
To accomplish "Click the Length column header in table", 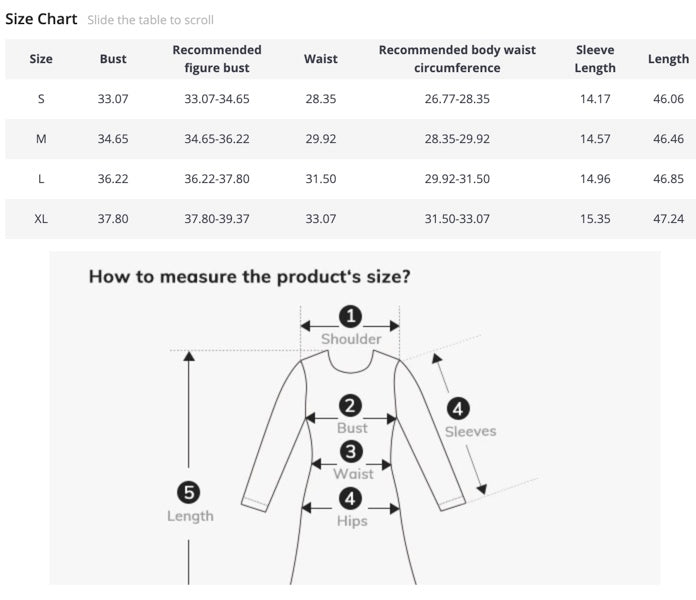I will [x=668, y=59].
